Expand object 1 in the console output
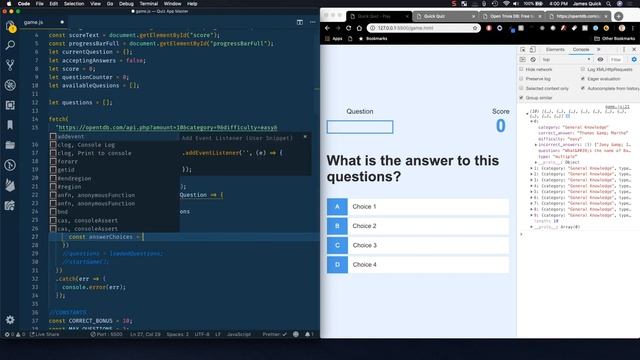This screenshot has height=360, width=640. click(x=531, y=168)
